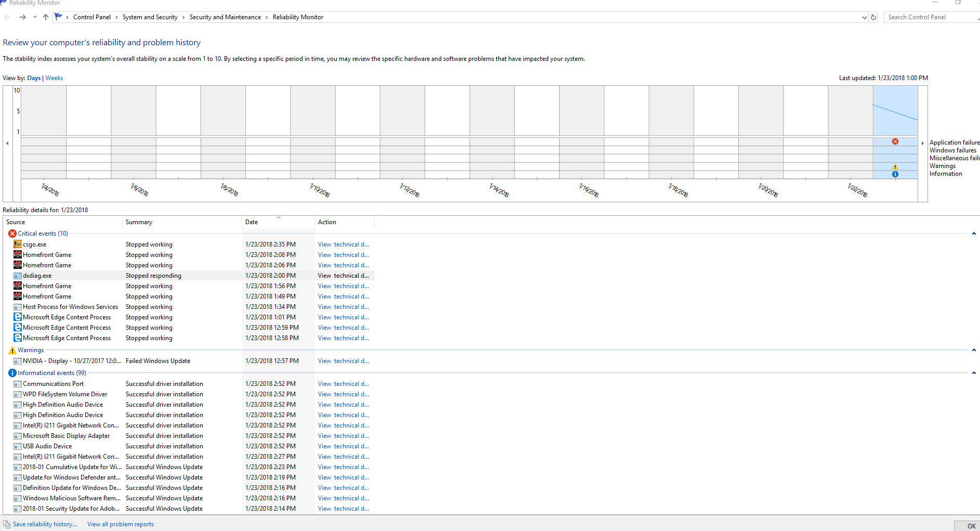Select the Reliability Monitor breadcrumb
The height and width of the screenshot is (531, 980).
[298, 17]
